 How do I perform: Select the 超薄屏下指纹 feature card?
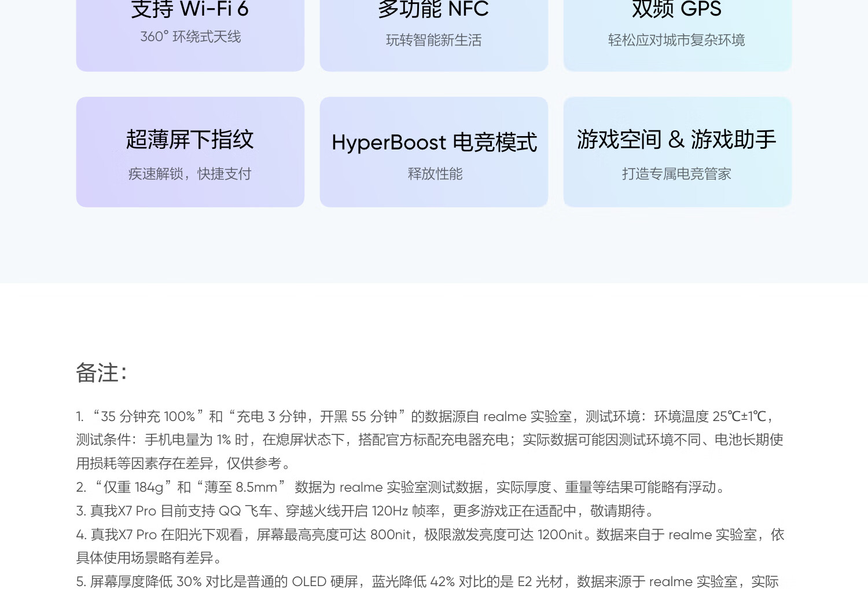coord(190,152)
